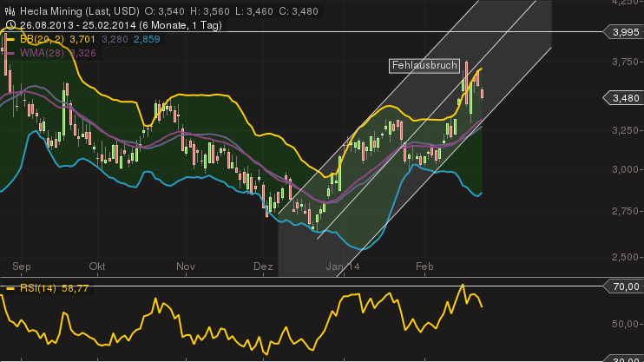
Task: Click the yellow RSI(14) legend marker
Action: pos(10,288)
